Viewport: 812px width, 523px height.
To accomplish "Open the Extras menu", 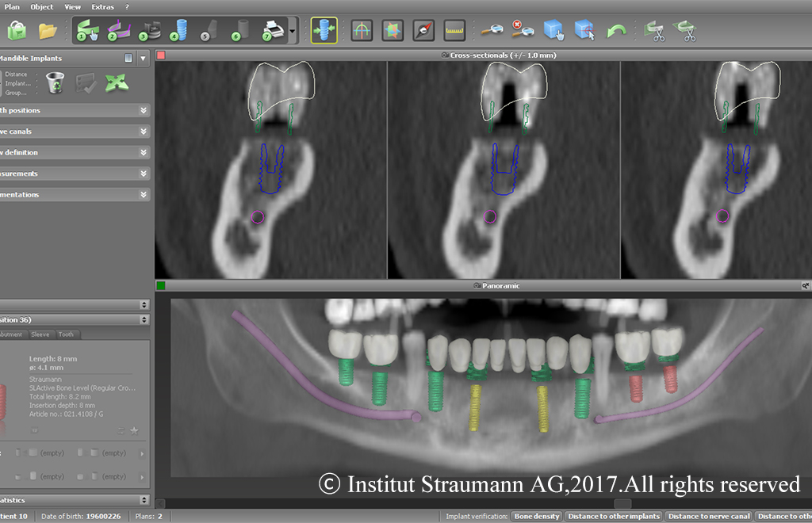I will click(102, 6).
